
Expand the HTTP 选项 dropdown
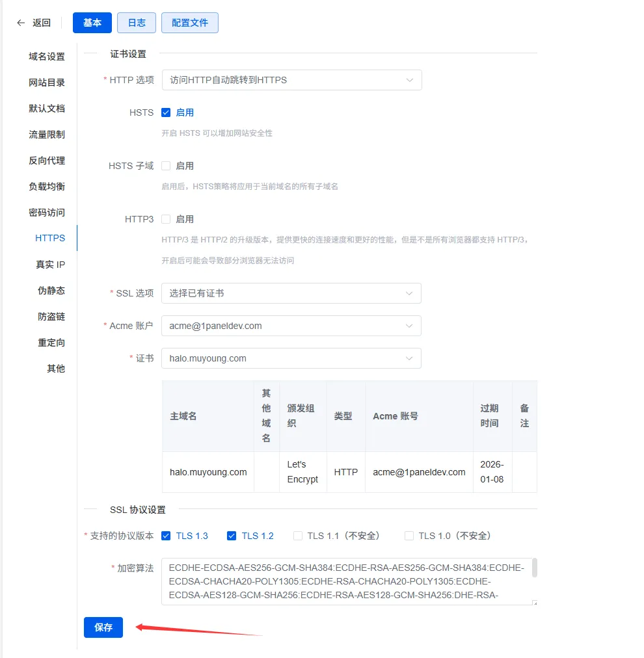click(291, 80)
